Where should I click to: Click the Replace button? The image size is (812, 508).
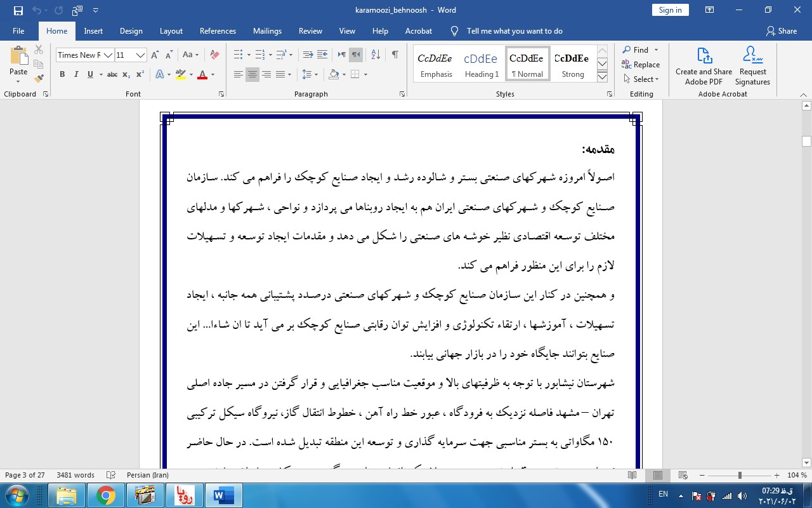click(x=641, y=65)
